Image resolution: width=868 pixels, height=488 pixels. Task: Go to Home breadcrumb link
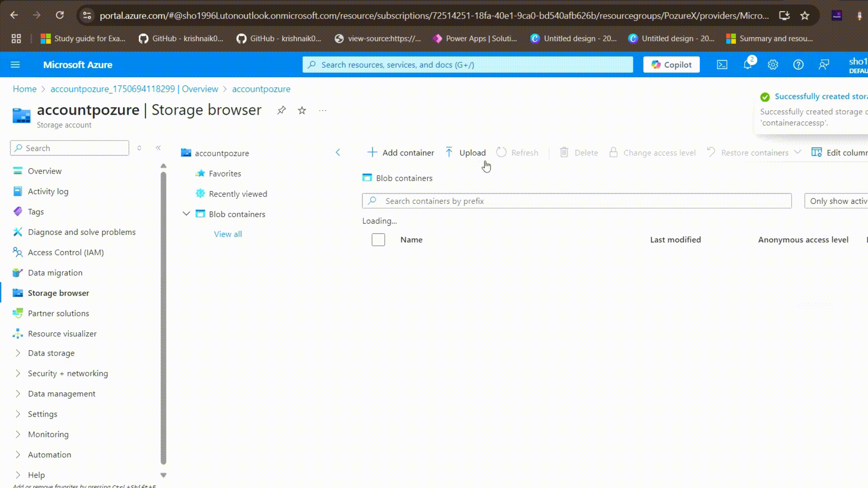click(x=24, y=89)
